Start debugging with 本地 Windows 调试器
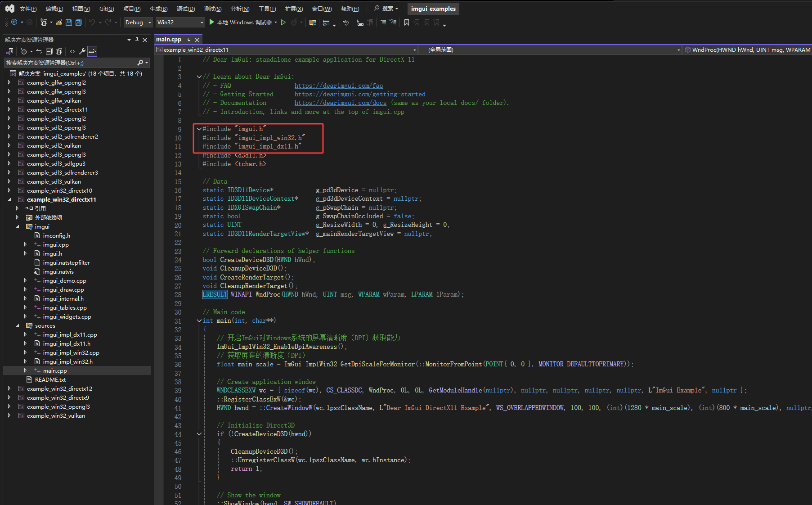The width and height of the screenshot is (812, 505). click(x=240, y=22)
